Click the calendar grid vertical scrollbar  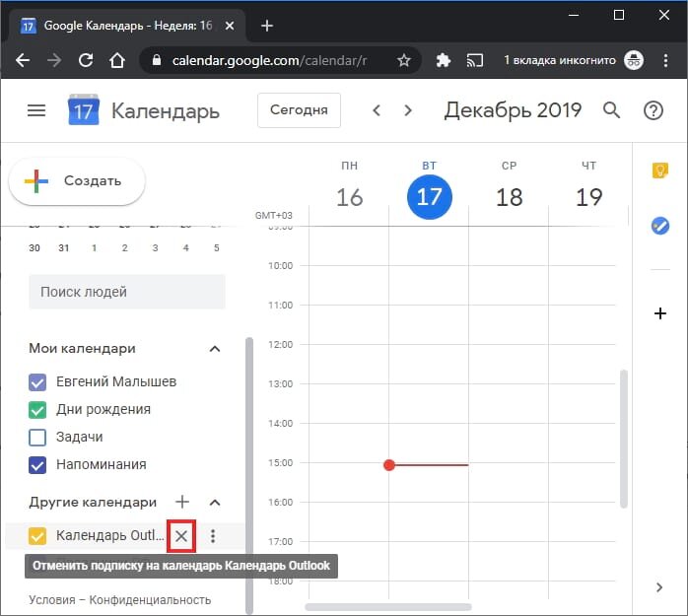pyautogui.click(x=624, y=440)
